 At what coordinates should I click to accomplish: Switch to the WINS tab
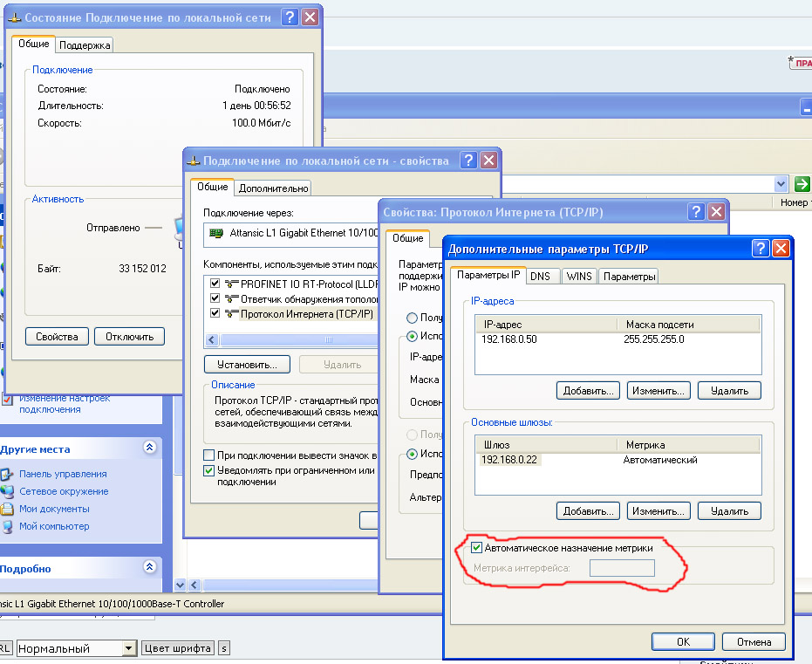(x=578, y=276)
